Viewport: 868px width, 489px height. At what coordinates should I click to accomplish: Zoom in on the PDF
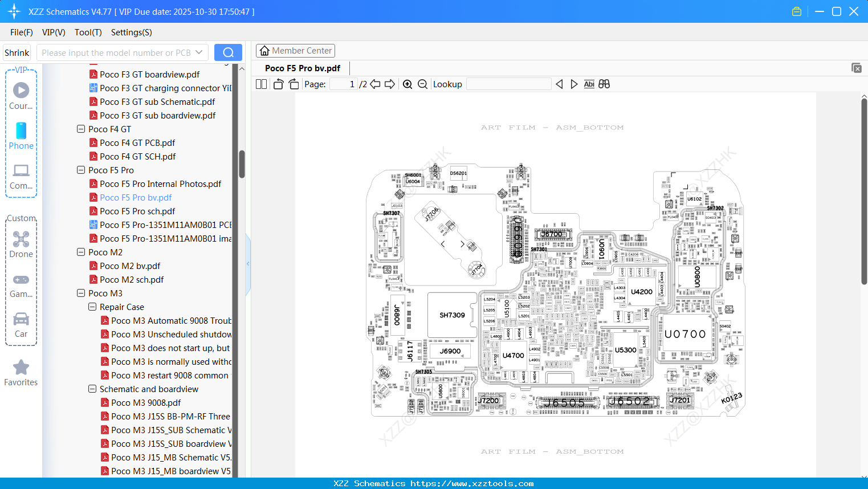click(407, 84)
